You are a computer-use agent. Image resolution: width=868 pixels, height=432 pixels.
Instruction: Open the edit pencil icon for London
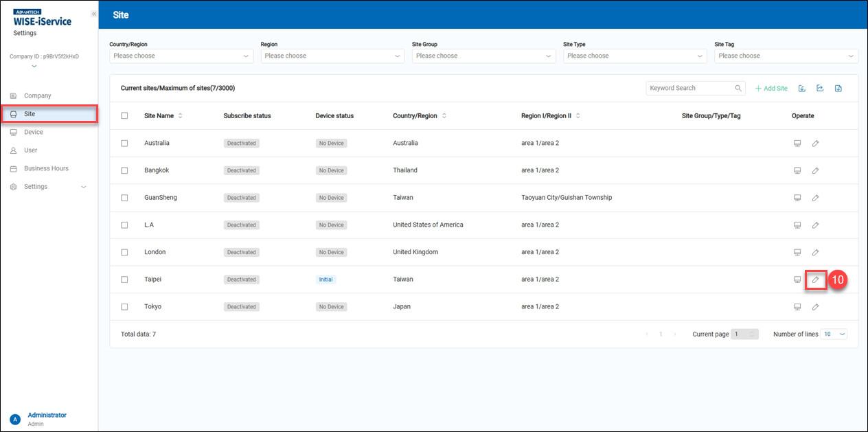tap(815, 252)
